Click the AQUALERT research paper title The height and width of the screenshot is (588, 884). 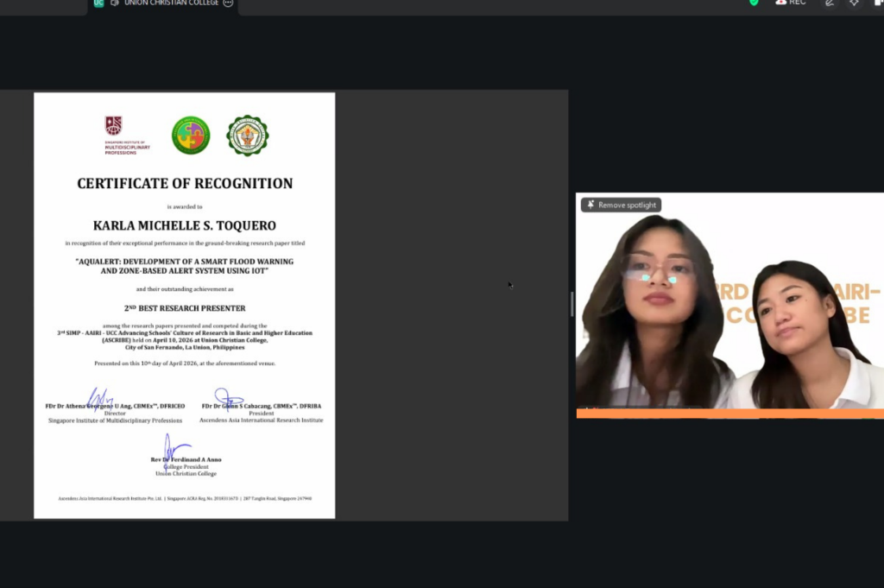click(185, 266)
